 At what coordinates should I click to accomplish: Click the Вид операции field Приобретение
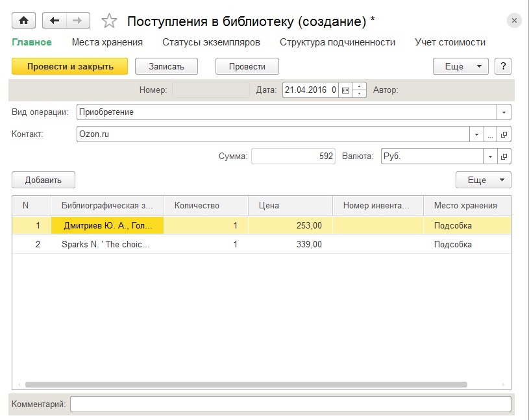click(x=287, y=112)
